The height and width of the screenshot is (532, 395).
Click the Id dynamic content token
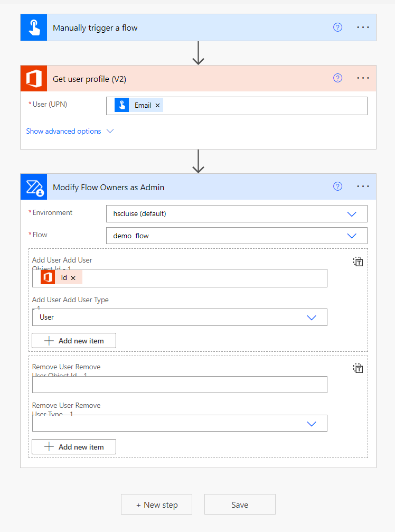(61, 277)
